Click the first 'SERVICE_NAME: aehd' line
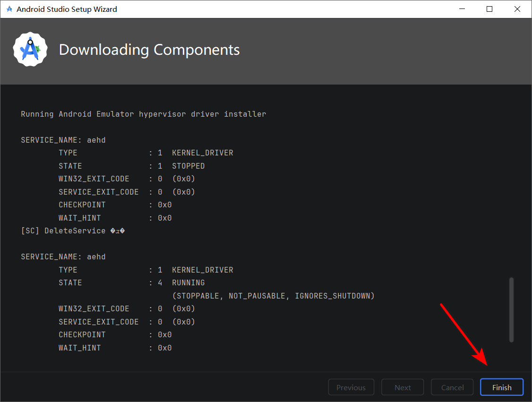The width and height of the screenshot is (532, 402). (63, 140)
